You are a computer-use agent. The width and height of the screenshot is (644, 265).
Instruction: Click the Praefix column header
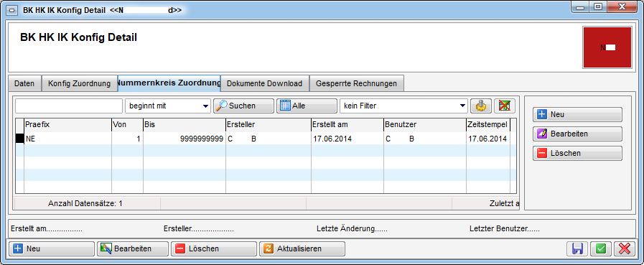coord(67,125)
